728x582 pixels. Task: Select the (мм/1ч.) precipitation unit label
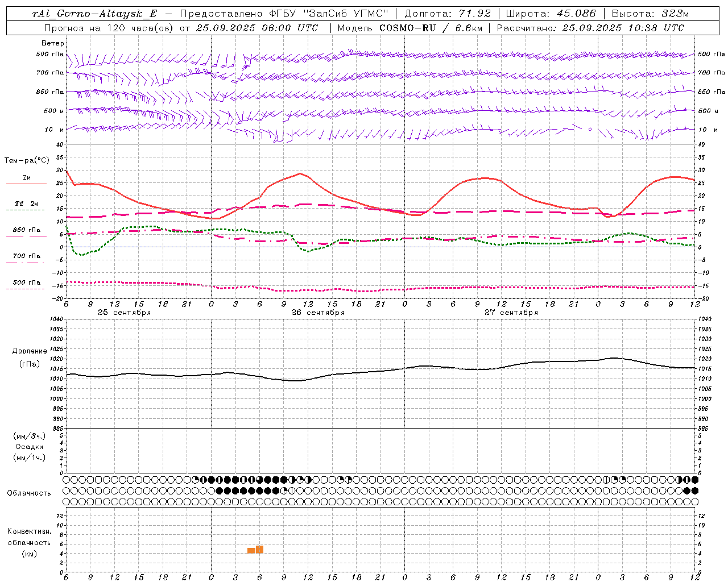click(x=30, y=458)
